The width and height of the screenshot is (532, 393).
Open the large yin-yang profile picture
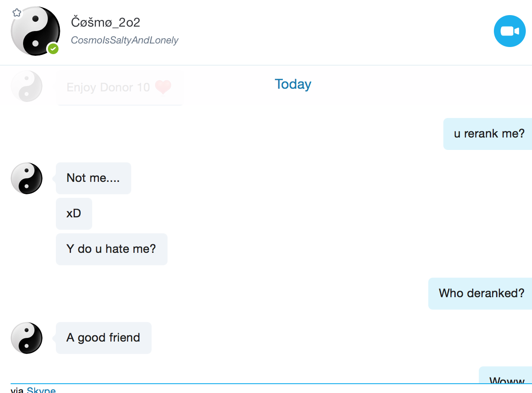click(x=35, y=31)
